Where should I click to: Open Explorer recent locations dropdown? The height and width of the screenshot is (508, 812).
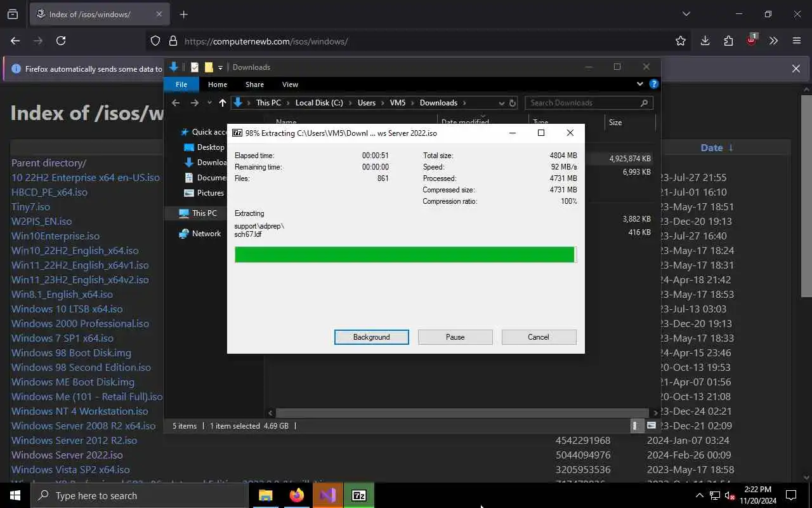pos(209,103)
